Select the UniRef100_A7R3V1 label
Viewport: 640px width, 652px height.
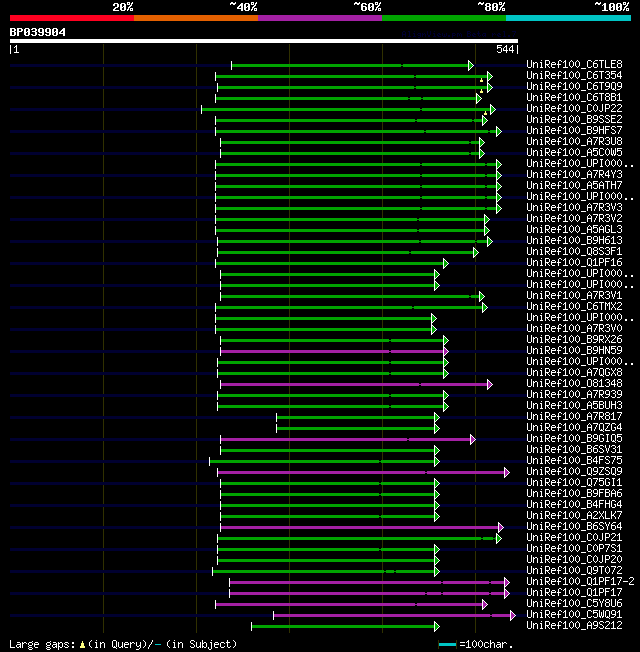click(574, 295)
